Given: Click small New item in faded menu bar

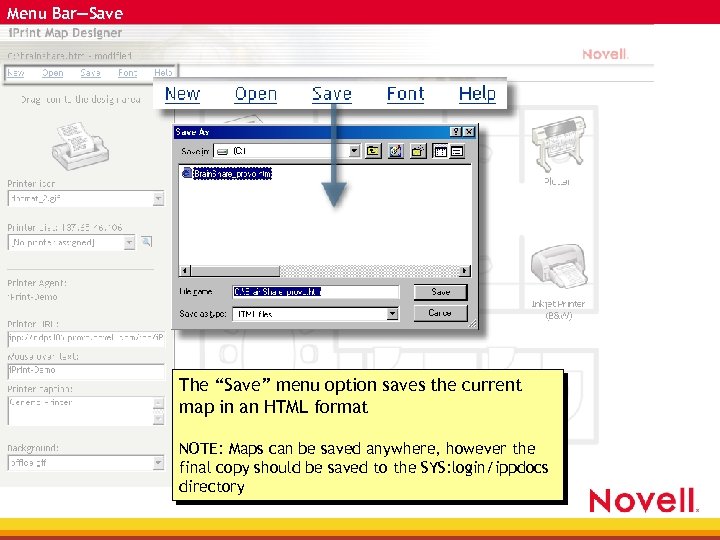Looking at the screenshot, I should (x=16, y=73).
